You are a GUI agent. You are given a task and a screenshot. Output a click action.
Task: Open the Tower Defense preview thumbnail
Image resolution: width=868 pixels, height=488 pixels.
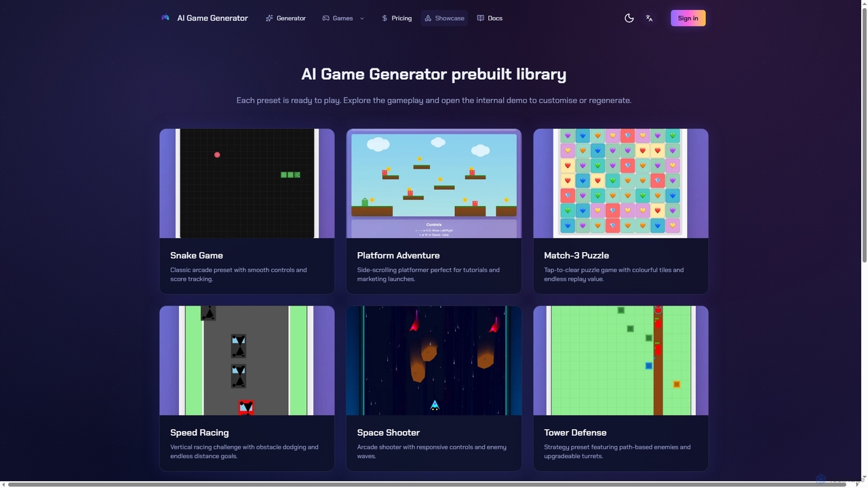coord(620,361)
